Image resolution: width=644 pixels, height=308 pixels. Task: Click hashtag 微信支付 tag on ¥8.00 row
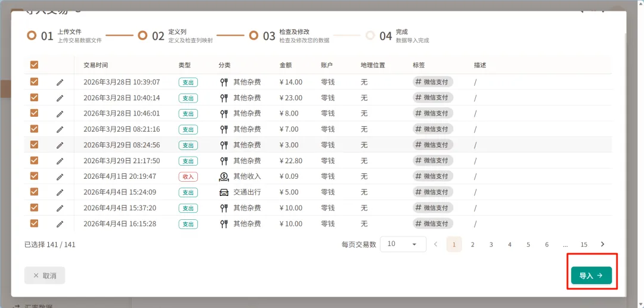433,113
